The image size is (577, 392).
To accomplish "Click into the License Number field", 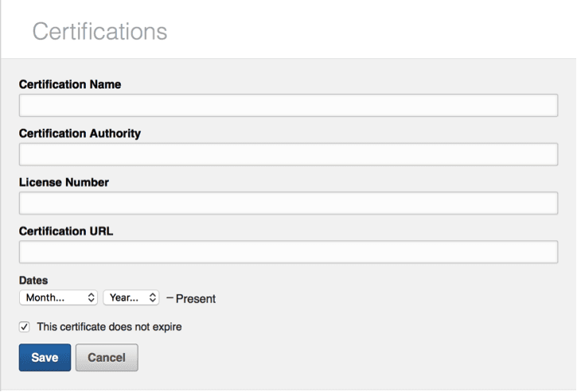I will 288,204.
